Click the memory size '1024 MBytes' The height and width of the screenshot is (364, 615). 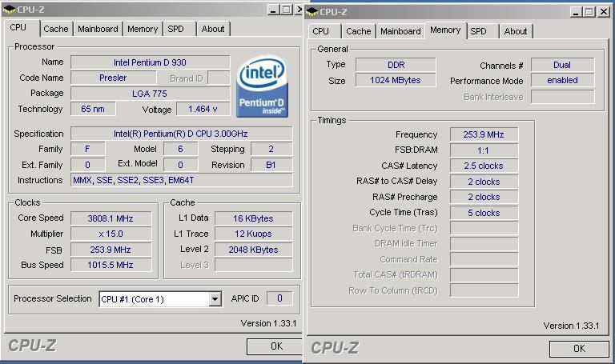tap(396, 80)
